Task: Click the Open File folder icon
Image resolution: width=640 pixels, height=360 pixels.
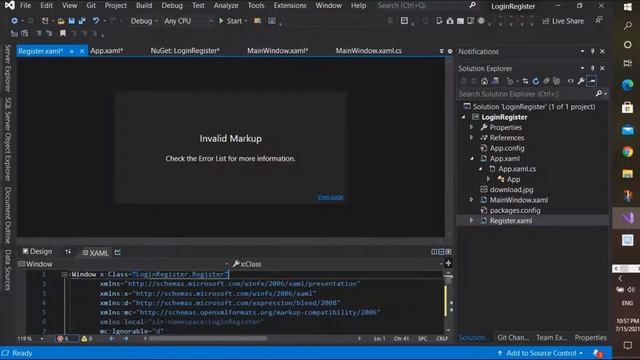Action: 61,21
